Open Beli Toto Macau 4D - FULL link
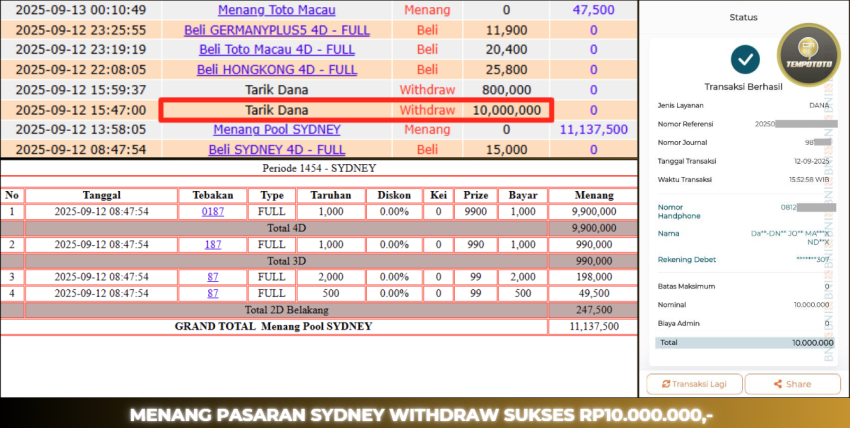Screen dimensions: 850x428 (276, 50)
